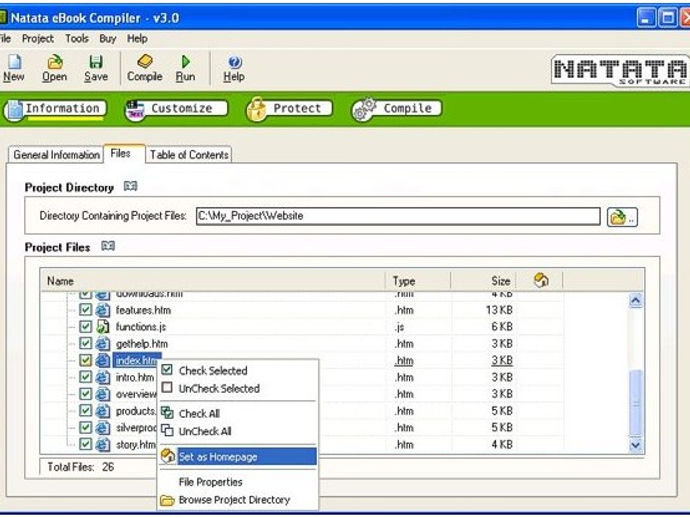Click the features.htm file icon
Viewport: 690px width, 518px height.
(x=103, y=310)
